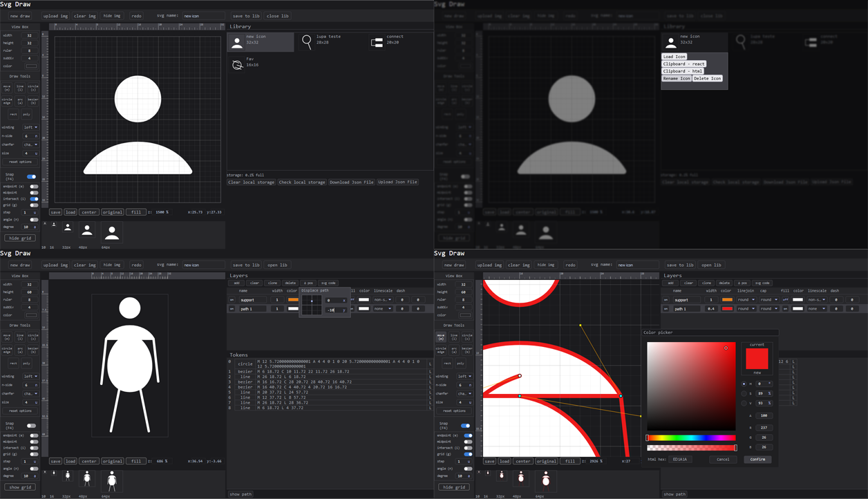Choose "Rename Icon" from the context menu
Viewport: 868px width, 499px height.
click(677, 78)
